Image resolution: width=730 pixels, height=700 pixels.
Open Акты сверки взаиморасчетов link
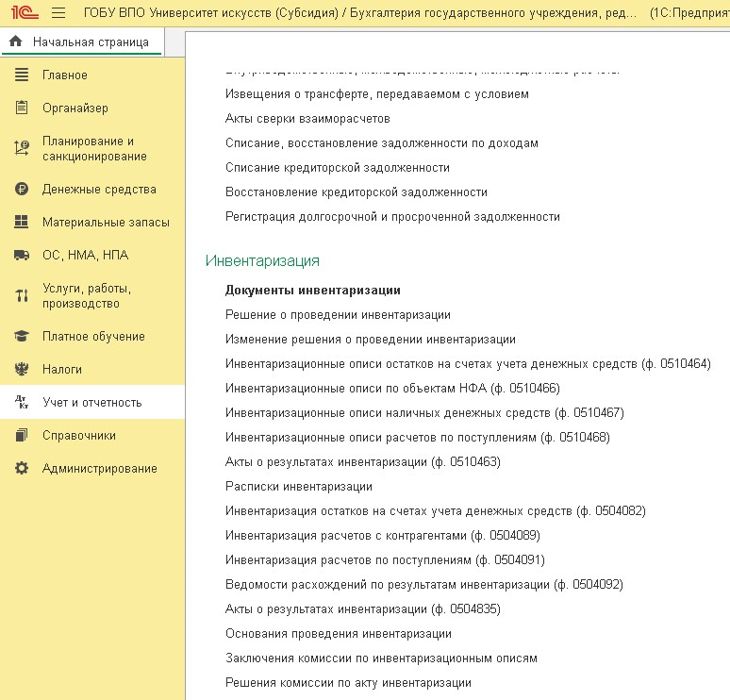pyautogui.click(x=307, y=119)
